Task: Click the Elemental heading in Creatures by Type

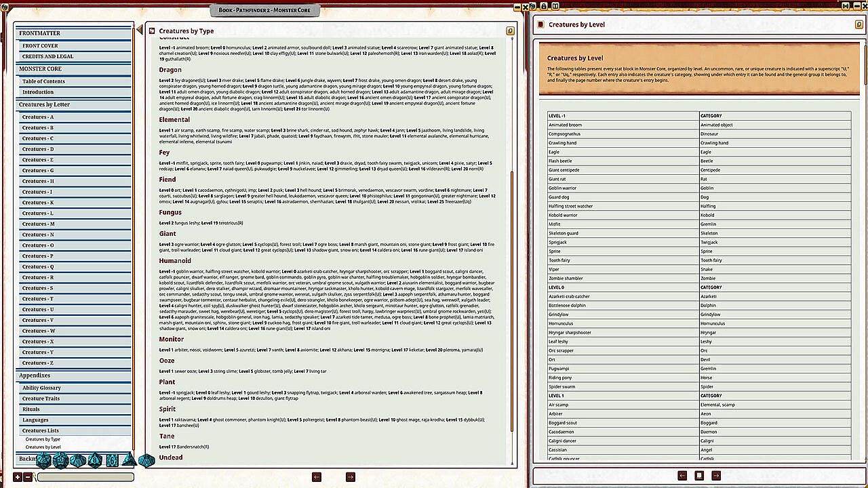Action: click(x=174, y=120)
